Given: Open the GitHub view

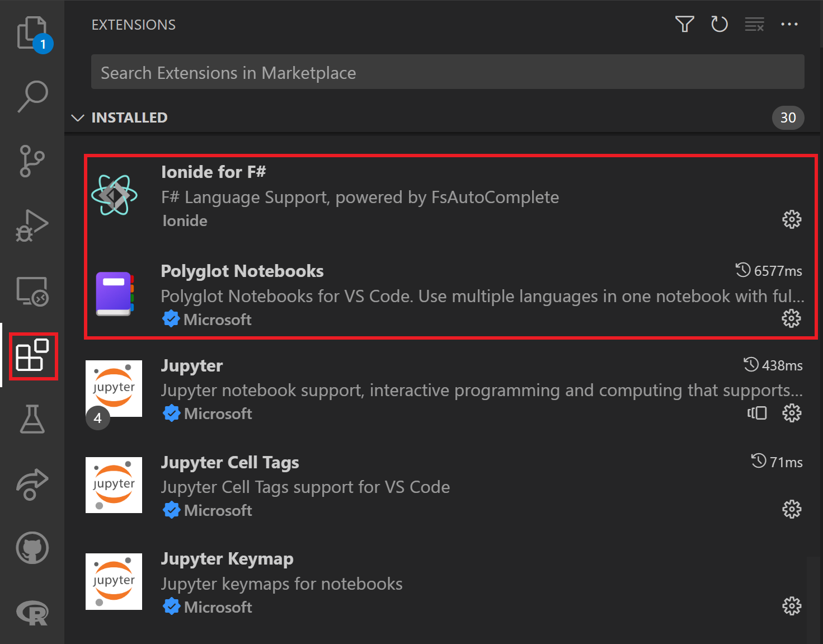Looking at the screenshot, I should (x=32, y=548).
